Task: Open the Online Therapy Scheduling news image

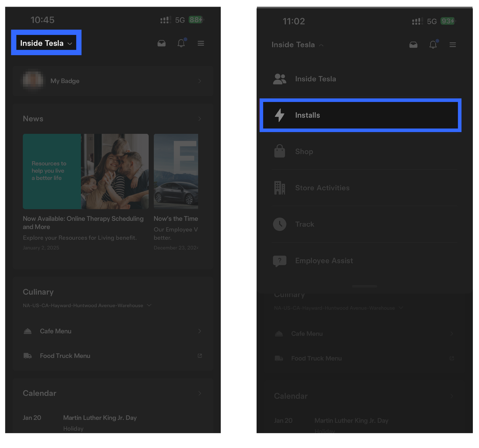Action: 85,171
